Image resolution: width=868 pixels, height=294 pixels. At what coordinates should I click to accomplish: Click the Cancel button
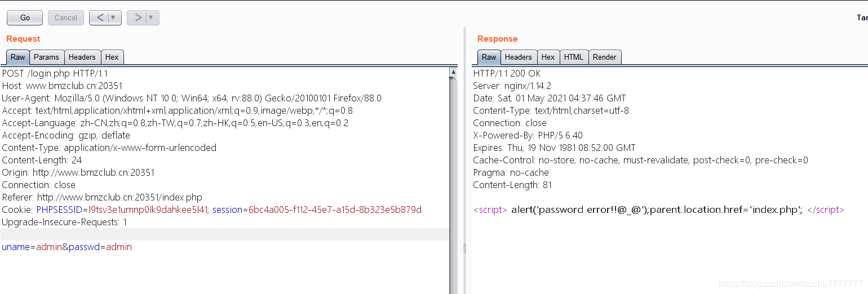point(66,17)
